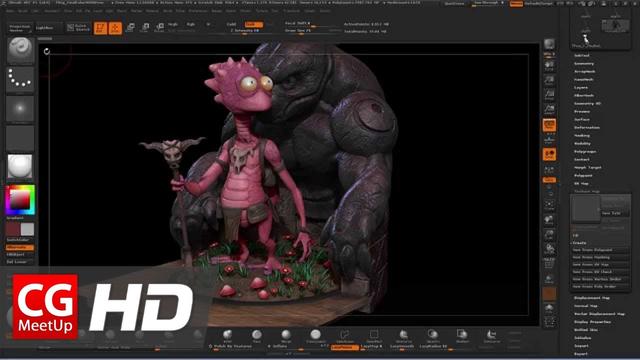
Task: Toggle the orange Persp icon on right shelf
Action: pyautogui.click(x=549, y=125)
